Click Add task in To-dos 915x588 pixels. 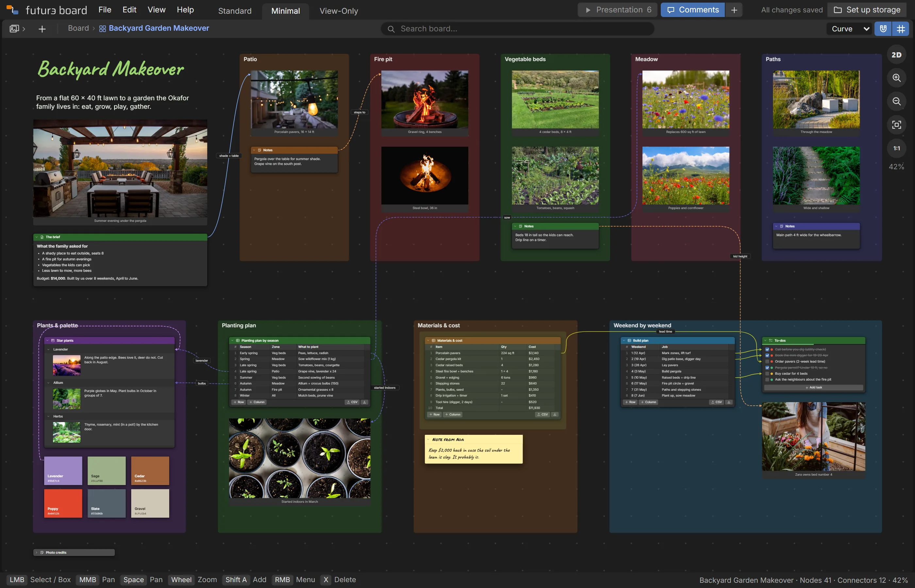[814, 387]
